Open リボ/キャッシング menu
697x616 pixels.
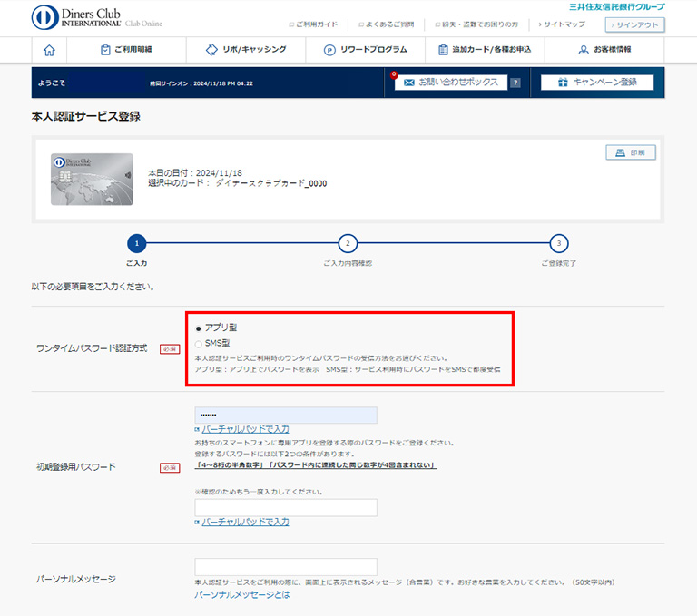(x=246, y=50)
